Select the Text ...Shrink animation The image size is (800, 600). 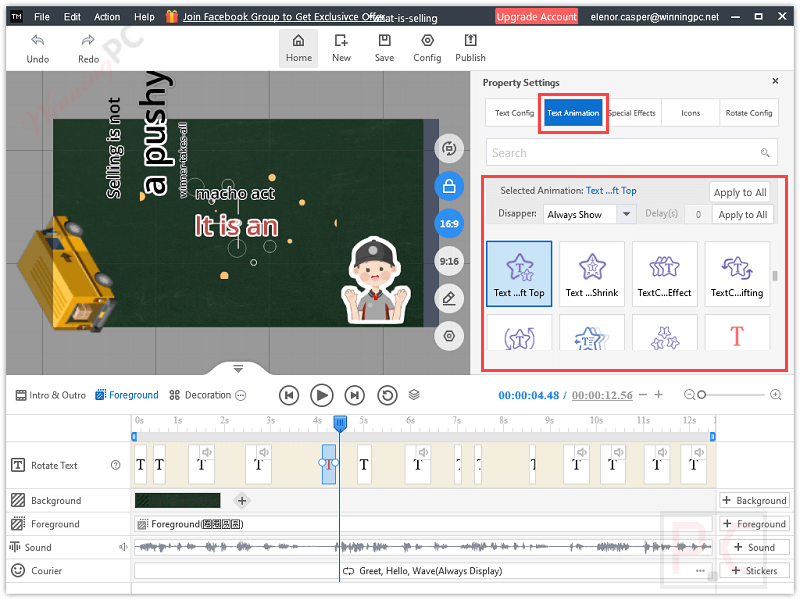pyautogui.click(x=592, y=274)
